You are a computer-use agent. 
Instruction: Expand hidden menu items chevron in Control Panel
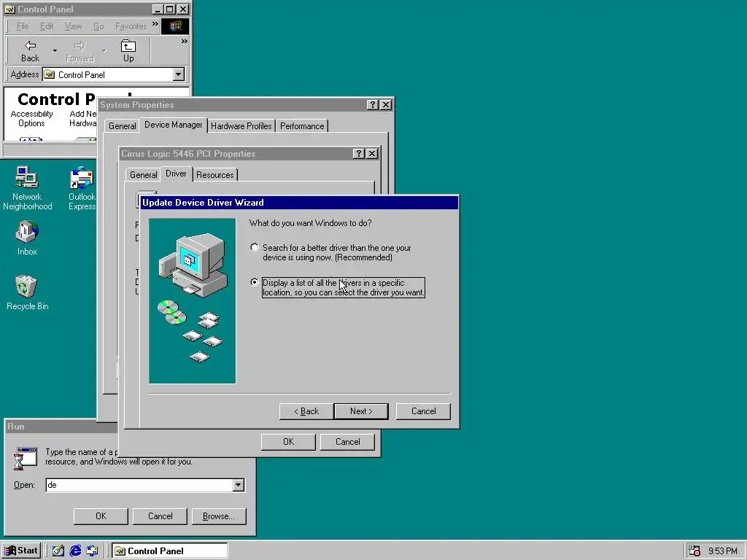pyautogui.click(x=155, y=24)
